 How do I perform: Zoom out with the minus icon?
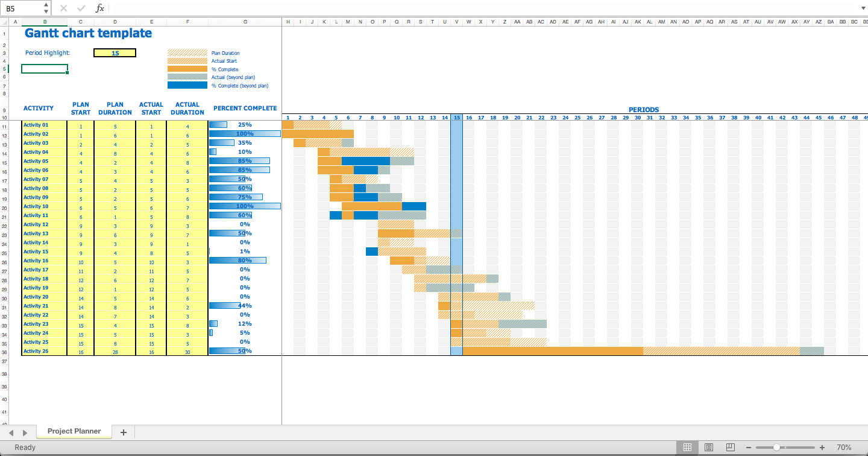pyautogui.click(x=749, y=448)
